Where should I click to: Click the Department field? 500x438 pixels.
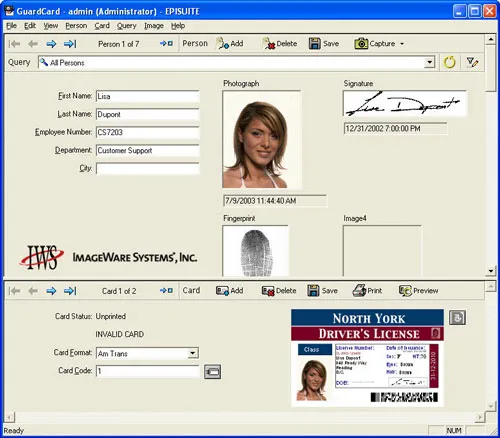[148, 150]
